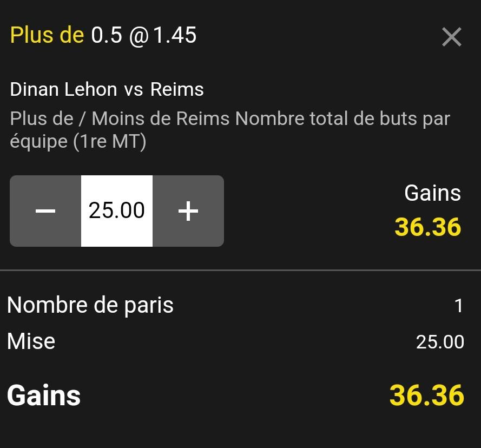Open the Dinan Lehon vs Reims match

[x=107, y=89]
